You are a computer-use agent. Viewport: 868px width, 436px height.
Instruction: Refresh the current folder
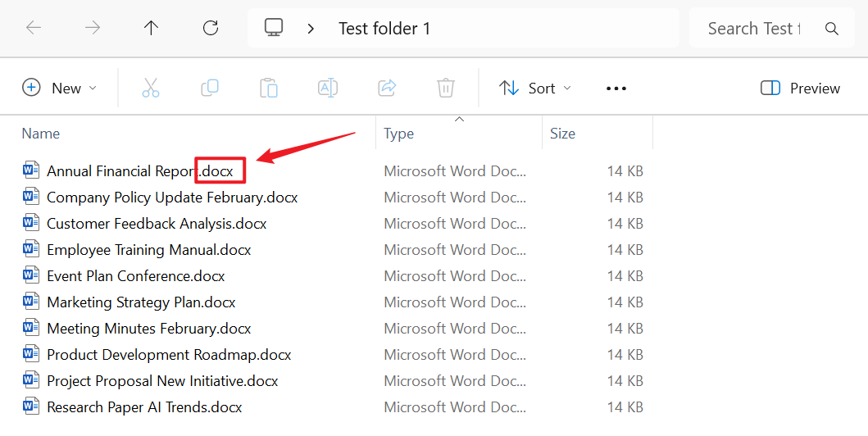(x=211, y=28)
